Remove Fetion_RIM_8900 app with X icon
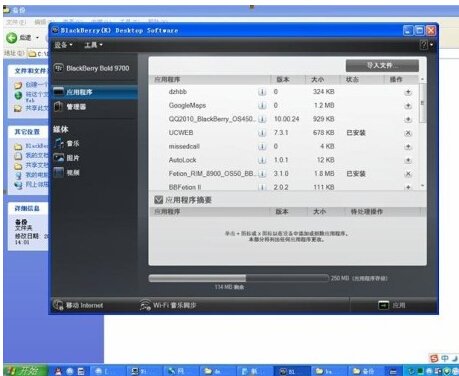This screenshot has height=376, width=459. [408, 174]
